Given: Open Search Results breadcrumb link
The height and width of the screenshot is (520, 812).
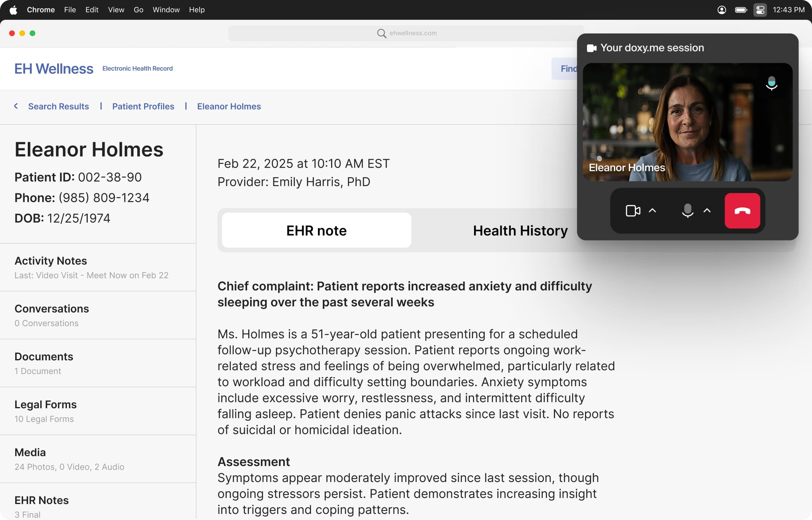Looking at the screenshot, I should coord(59,106).
